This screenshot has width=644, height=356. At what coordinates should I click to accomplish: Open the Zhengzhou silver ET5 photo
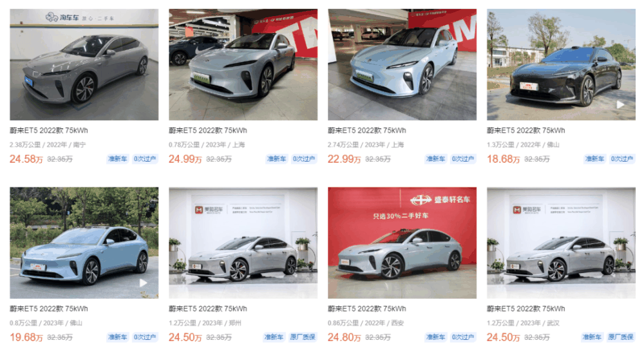point(243,243)
